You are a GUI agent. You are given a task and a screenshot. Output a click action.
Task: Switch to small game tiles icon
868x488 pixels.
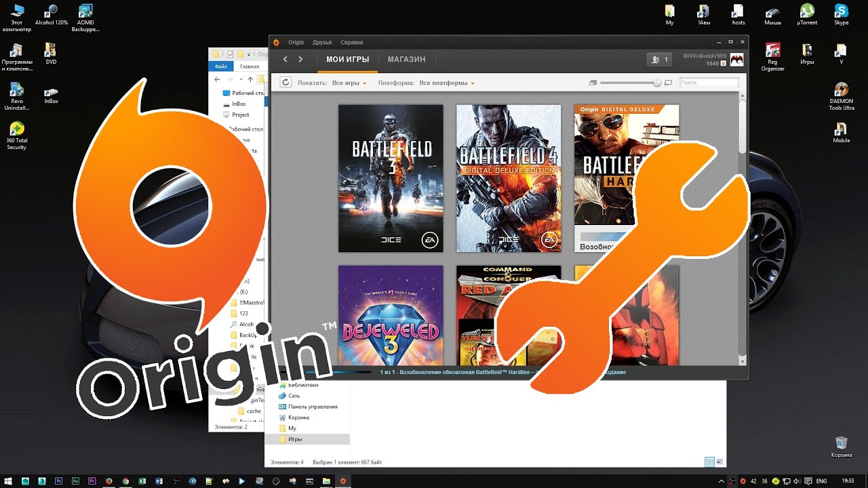(x=593, y=83)
